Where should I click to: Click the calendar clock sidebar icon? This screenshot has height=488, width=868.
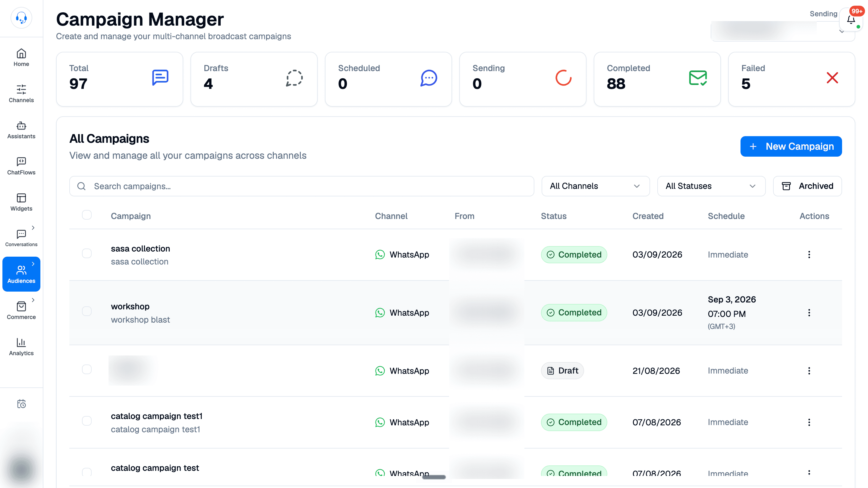tap(21, 403)
